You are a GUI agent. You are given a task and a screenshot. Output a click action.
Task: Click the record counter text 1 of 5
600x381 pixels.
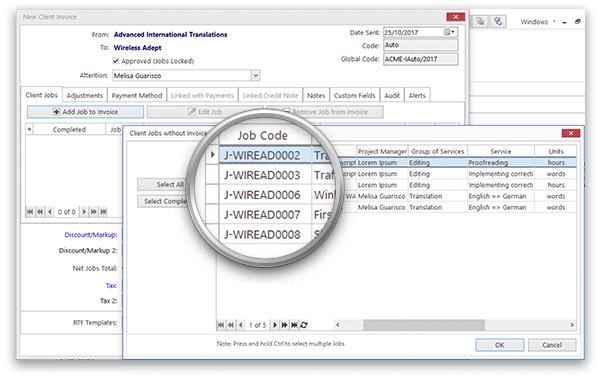point(258,325)
